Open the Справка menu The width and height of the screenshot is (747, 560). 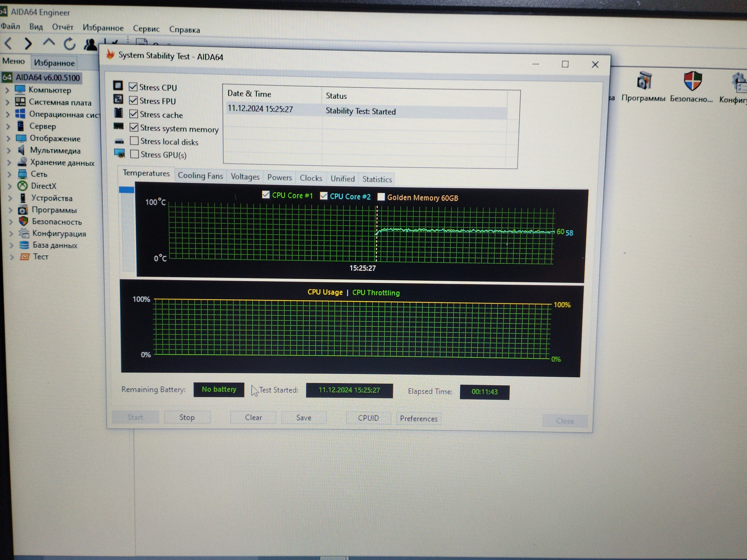click(184, 30)
